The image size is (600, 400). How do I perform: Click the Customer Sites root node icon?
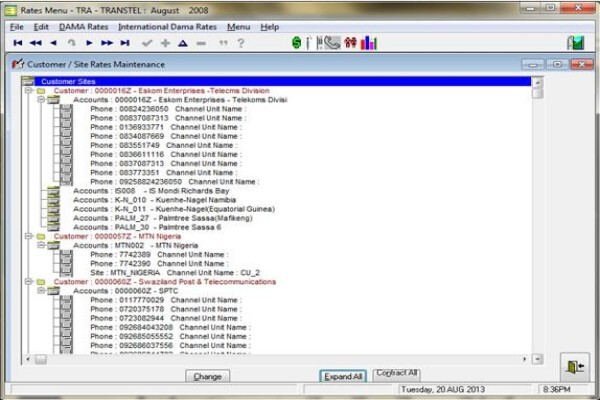pyautogui.click(x=28, y=81)
